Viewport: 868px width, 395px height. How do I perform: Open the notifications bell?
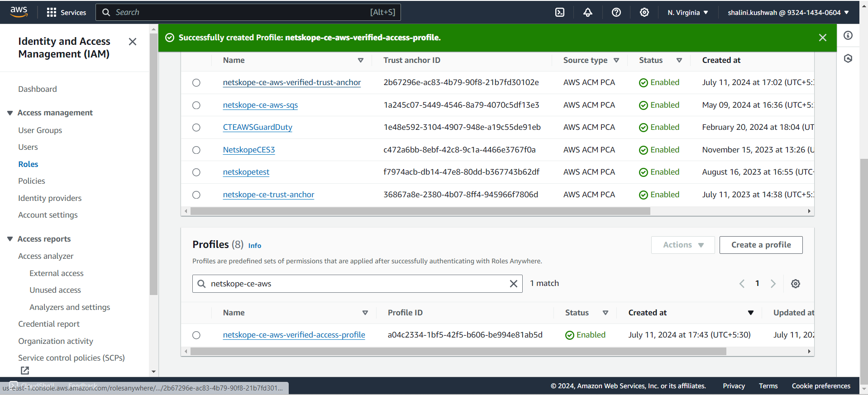pyautogui.click(x=588, y=12)
